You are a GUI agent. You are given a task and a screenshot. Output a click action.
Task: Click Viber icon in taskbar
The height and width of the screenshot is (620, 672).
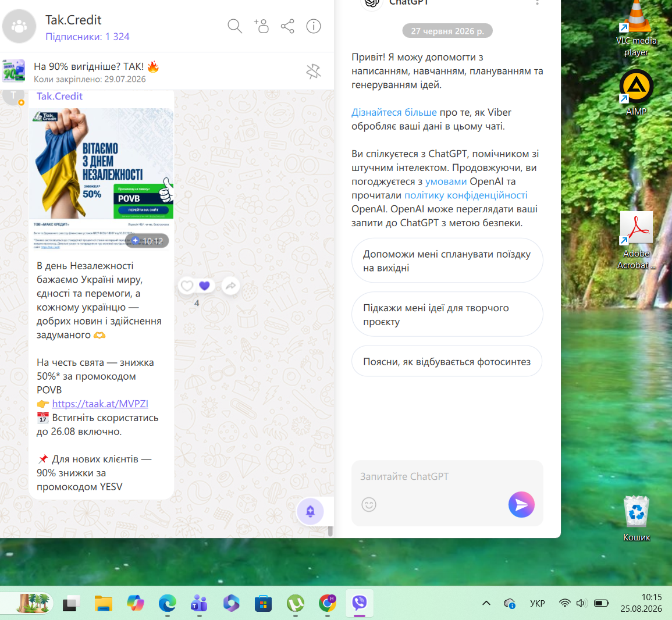[x=360, y=604]
